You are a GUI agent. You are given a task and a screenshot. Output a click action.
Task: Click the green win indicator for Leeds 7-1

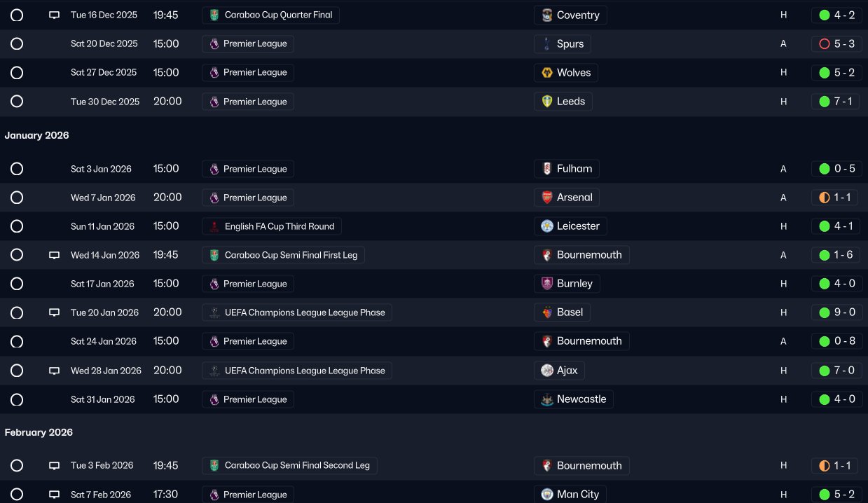point(825,102)
